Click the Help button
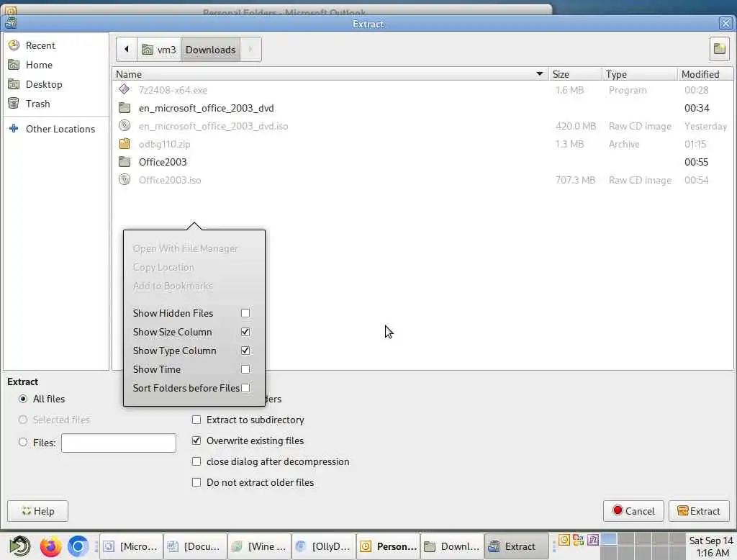737x560 pixels. pos(37,511)
